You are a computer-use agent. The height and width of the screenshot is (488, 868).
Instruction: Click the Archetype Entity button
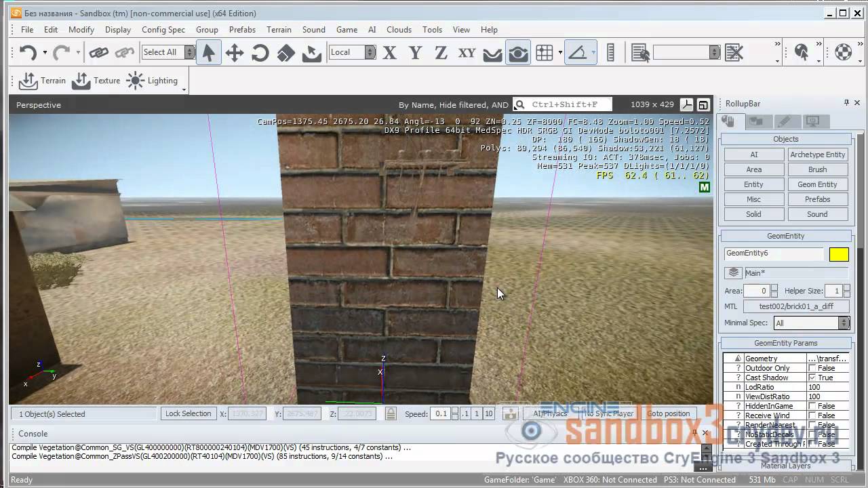point(817,155)
